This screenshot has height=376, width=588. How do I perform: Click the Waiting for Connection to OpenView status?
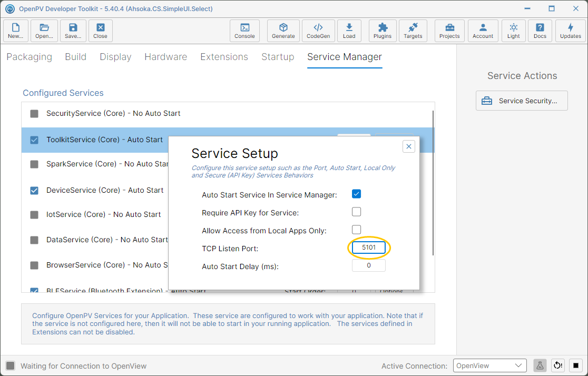84,366
